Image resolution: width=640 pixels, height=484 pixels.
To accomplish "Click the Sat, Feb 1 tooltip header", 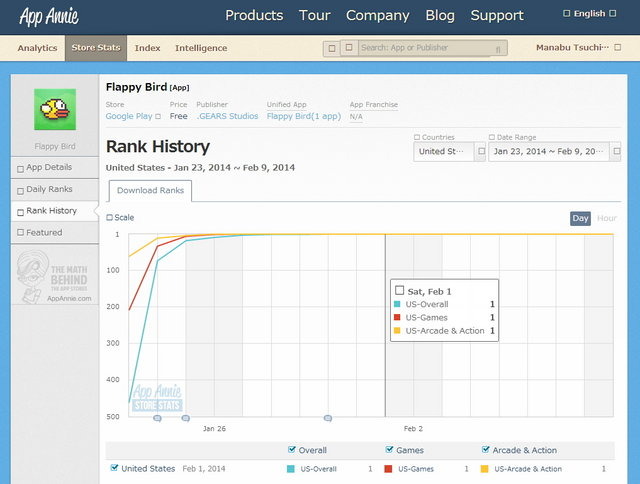I will 429,291.
